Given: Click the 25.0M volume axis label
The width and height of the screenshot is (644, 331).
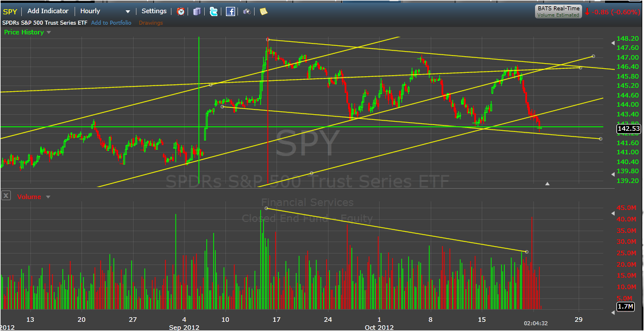Looking at the screenshot, I should (627, 252).
